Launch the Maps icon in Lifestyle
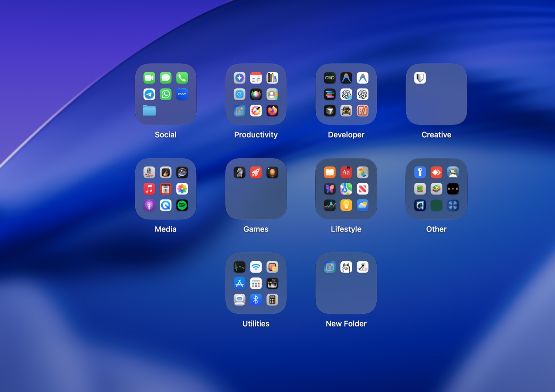Screen dimensions: 555x392 (346, 189)
